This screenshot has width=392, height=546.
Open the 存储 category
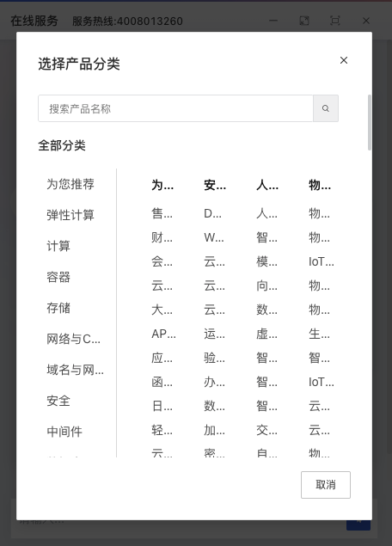(x=58, y=308)
